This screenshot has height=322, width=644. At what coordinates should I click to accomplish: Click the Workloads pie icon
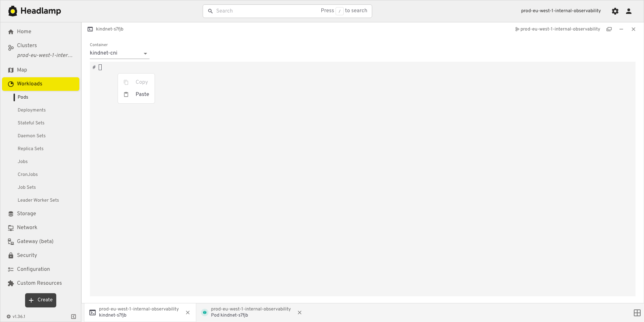(11, 84)
